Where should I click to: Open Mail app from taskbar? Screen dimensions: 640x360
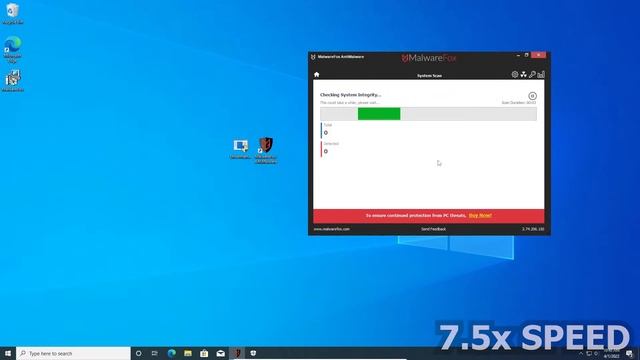[220, 353]
